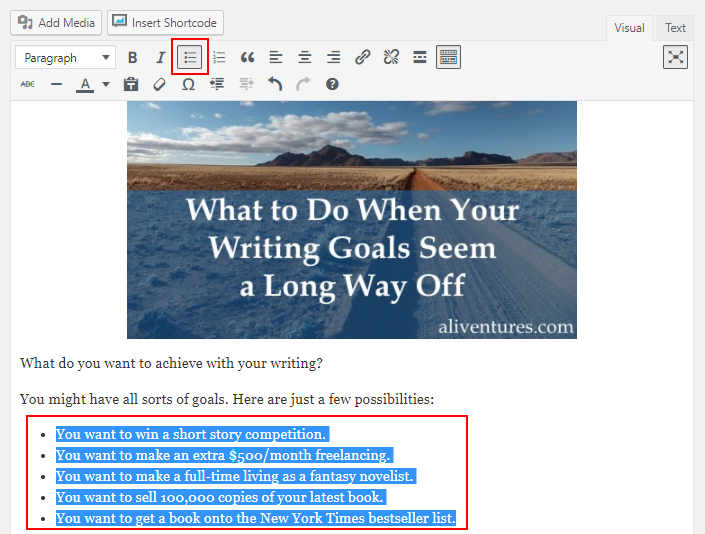Insert a special character with Omega icon

(x=188, y=85)
